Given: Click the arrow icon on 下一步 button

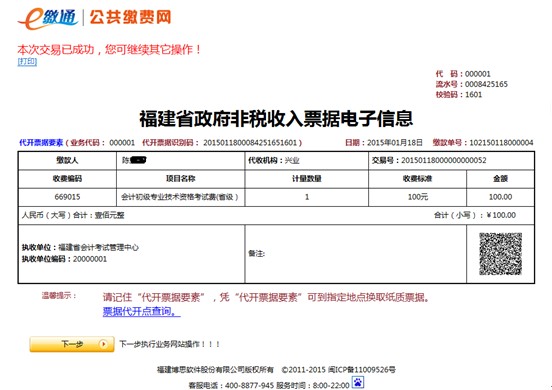Looking at the screenshot, I should pyautogui.click(x=103, y=344).
